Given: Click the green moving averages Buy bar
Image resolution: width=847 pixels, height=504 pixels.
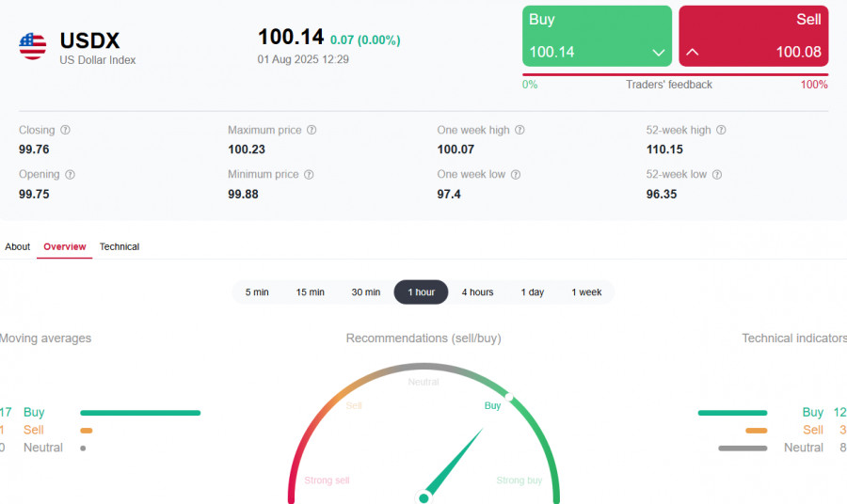Looking at the screenshot, I should pyautogui.click(x=140, y=413).
